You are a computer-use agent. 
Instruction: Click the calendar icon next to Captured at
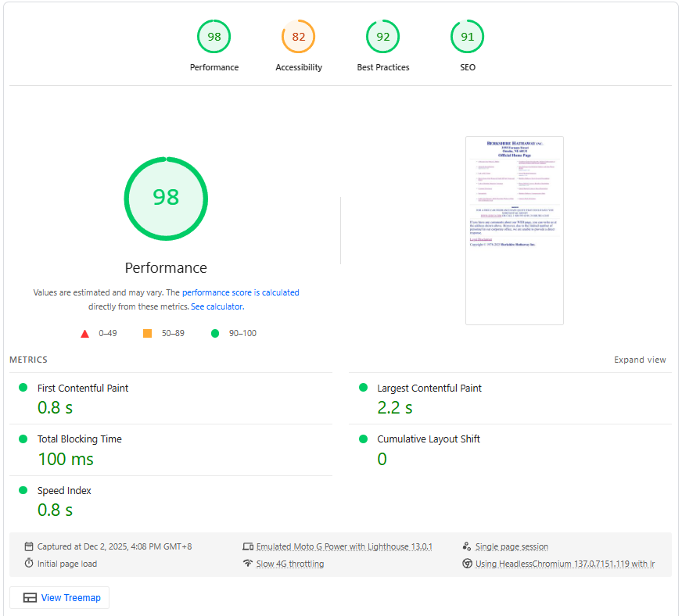pos(29,547)
